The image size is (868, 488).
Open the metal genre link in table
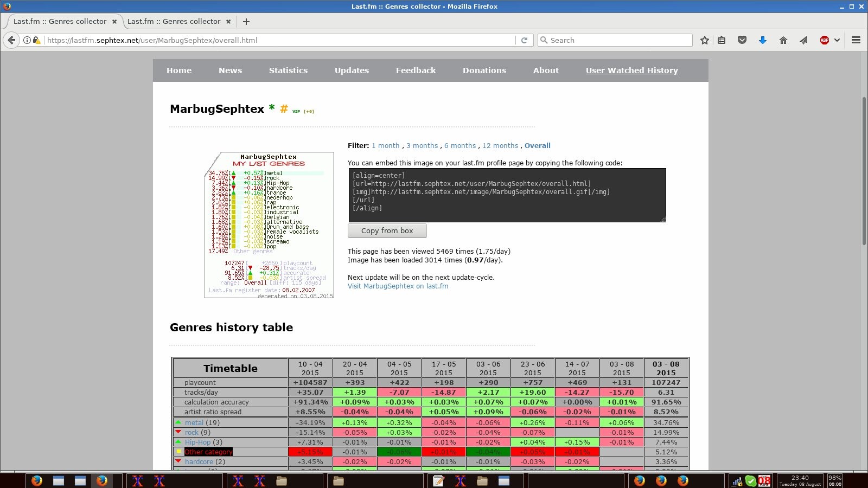click(194, 423)
